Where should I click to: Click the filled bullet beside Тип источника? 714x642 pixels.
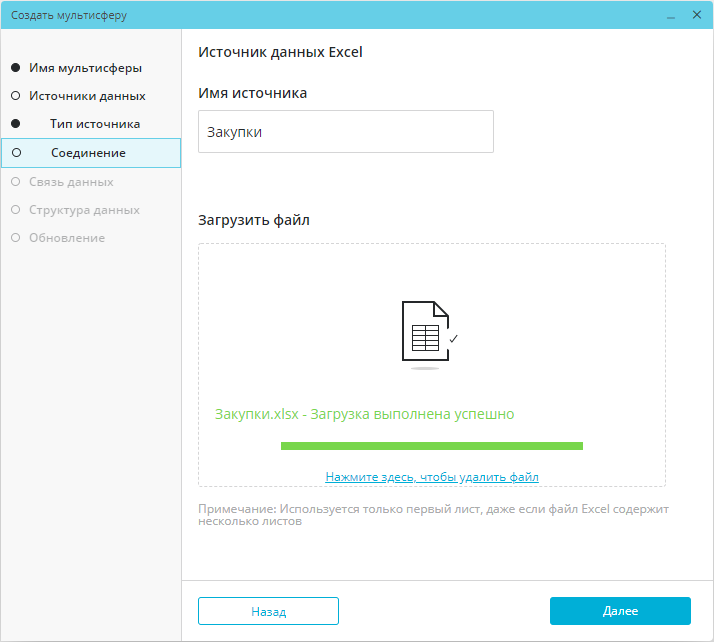pyautogui.click(x=15, y=124)
